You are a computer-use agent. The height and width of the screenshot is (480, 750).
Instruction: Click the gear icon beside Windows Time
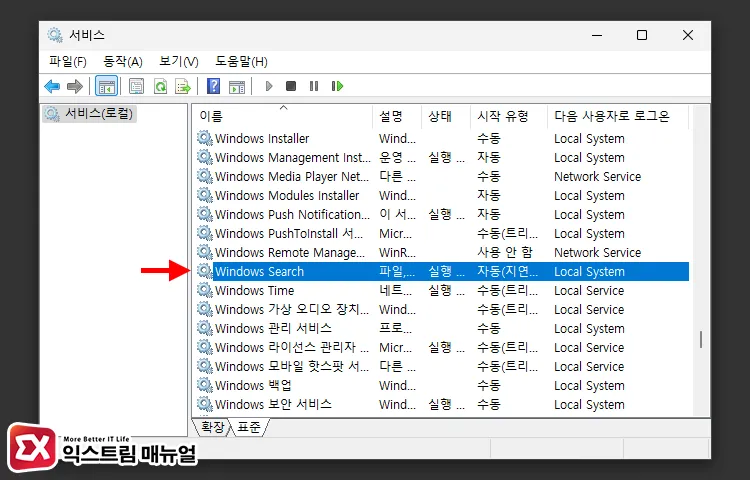point(205,290)
